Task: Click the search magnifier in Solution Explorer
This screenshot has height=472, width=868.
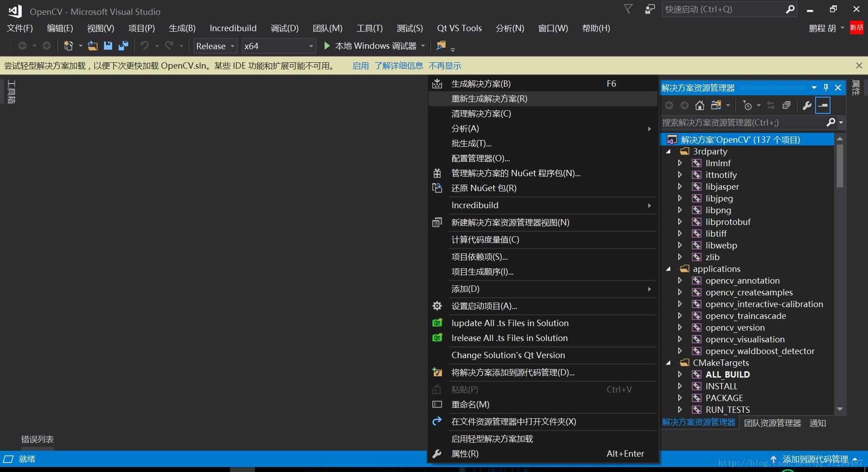Action: (x=831, y=122)
